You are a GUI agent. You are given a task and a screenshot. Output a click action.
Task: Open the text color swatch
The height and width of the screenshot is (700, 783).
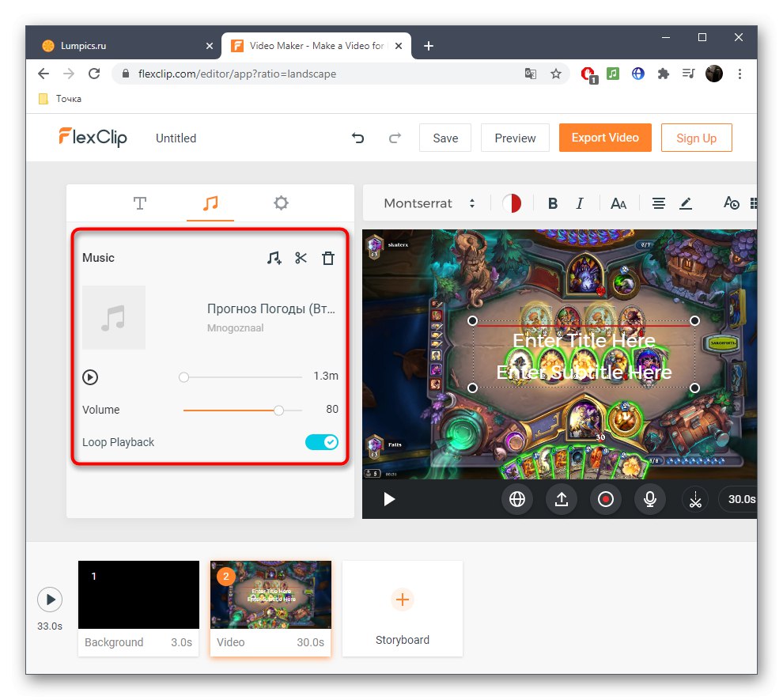[512, 203]
